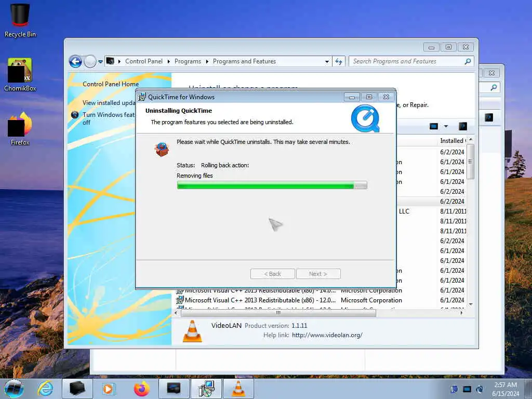Select the Microsoft Visual C++ 2013 Redistributable (x86) row
The height and width of the screenshot is (399, 532).
click(321, 300)
